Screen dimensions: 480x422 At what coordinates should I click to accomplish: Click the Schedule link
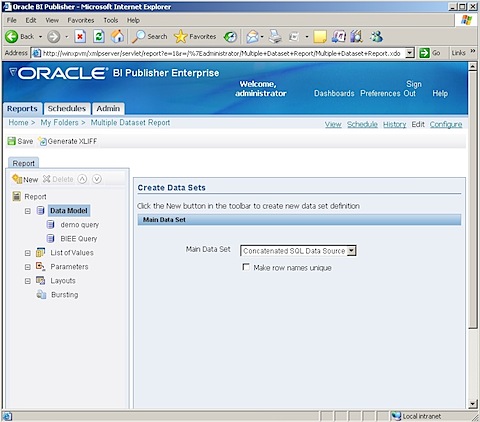362,124
